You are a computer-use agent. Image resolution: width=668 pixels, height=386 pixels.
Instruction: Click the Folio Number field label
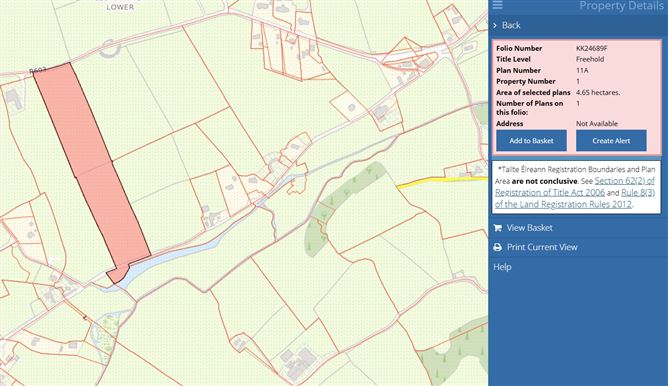click(519, 48)
